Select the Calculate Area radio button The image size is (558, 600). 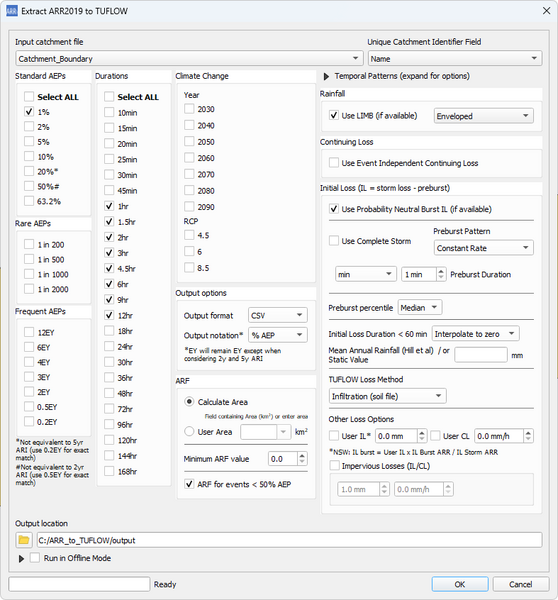pos(189,401)
